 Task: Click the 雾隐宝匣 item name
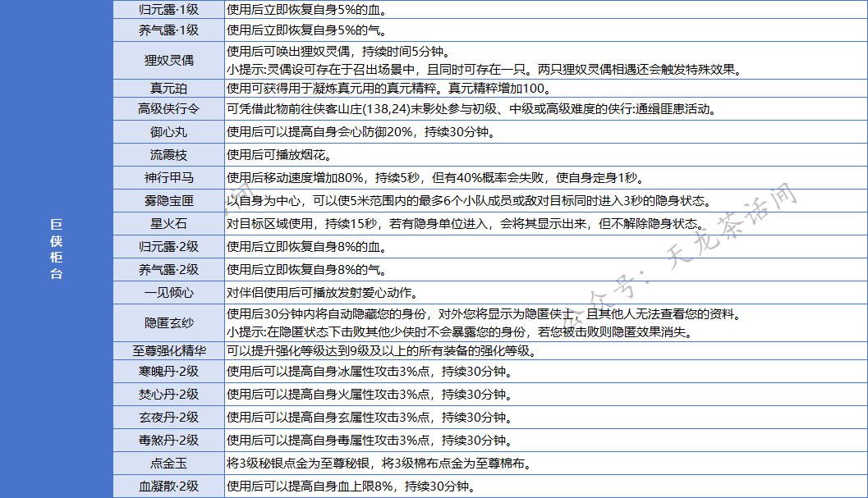(169, 201)
